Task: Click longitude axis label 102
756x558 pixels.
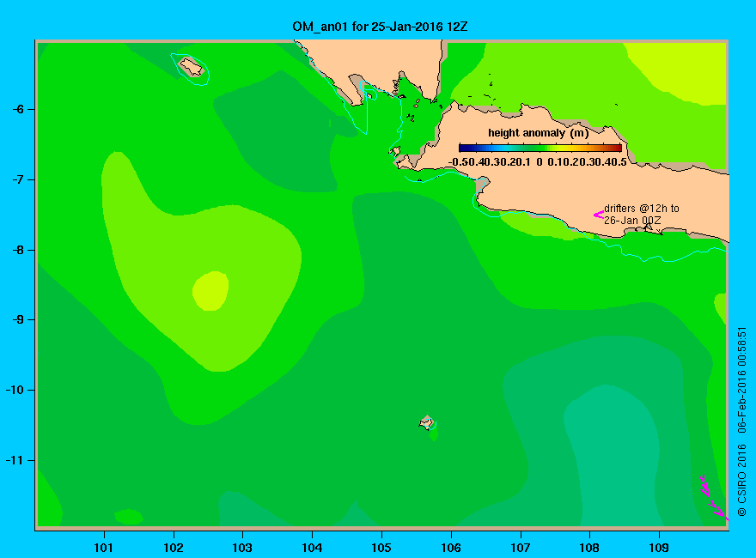Action: click(x=173, y=548)
